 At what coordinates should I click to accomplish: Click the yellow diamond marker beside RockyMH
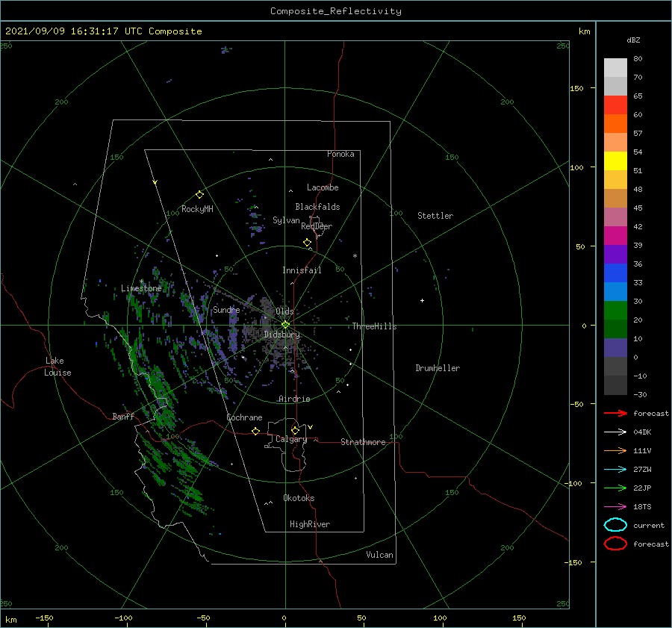(x=199, y=195)
